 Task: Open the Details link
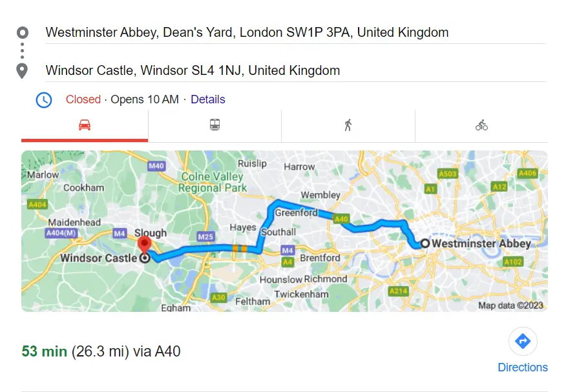pos(207,99)
